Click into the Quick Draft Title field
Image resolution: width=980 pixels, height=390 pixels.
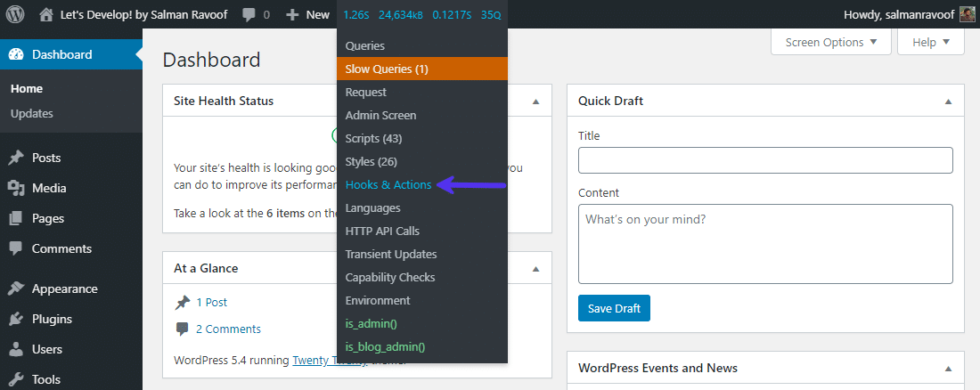[765, 160]
